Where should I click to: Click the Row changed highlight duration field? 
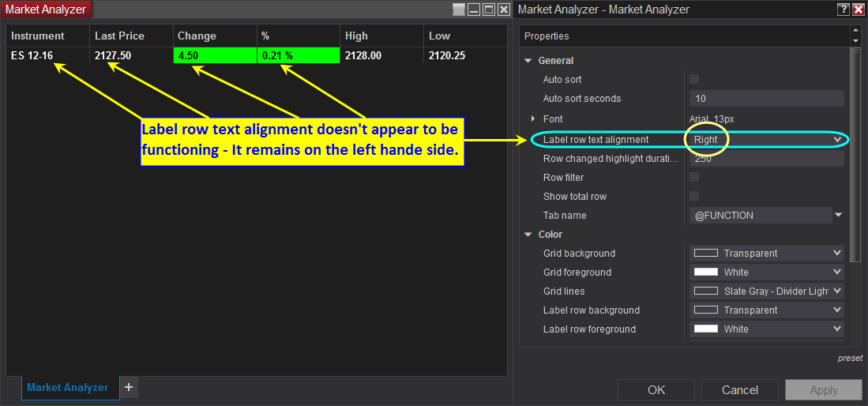point(767,159)
